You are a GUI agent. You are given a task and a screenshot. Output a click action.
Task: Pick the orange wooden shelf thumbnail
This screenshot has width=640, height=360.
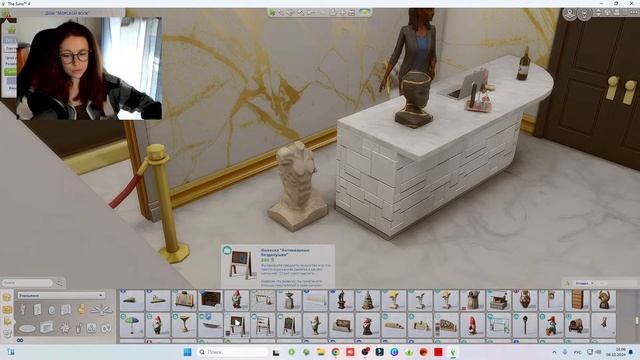pyautogui.click(x=577, y=300)
